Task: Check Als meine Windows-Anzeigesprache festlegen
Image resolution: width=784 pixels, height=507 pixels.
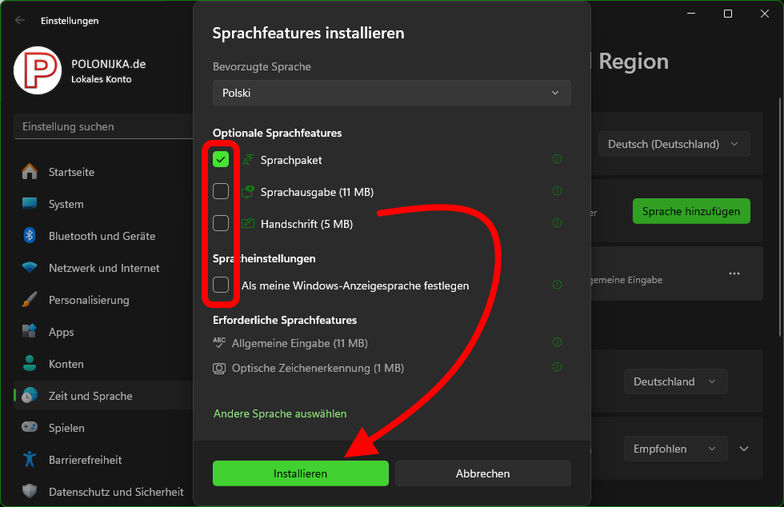Action: [x=221, y=285]
